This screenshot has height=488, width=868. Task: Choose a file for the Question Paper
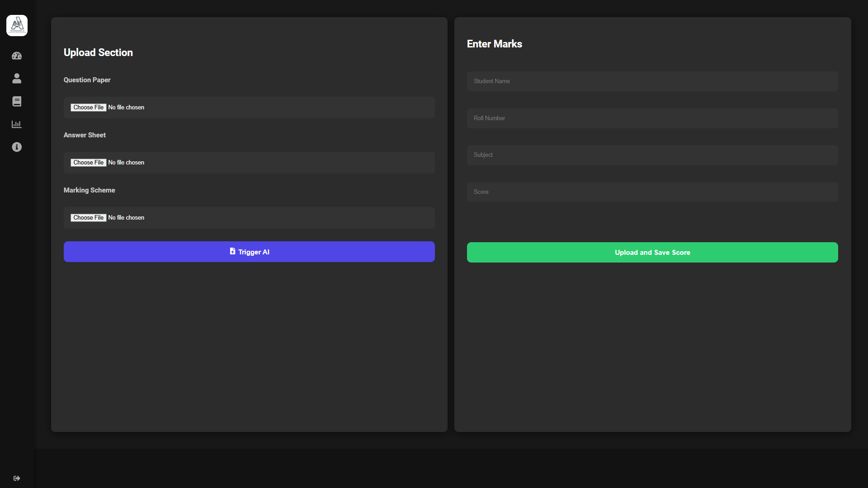tap(88, 107)
